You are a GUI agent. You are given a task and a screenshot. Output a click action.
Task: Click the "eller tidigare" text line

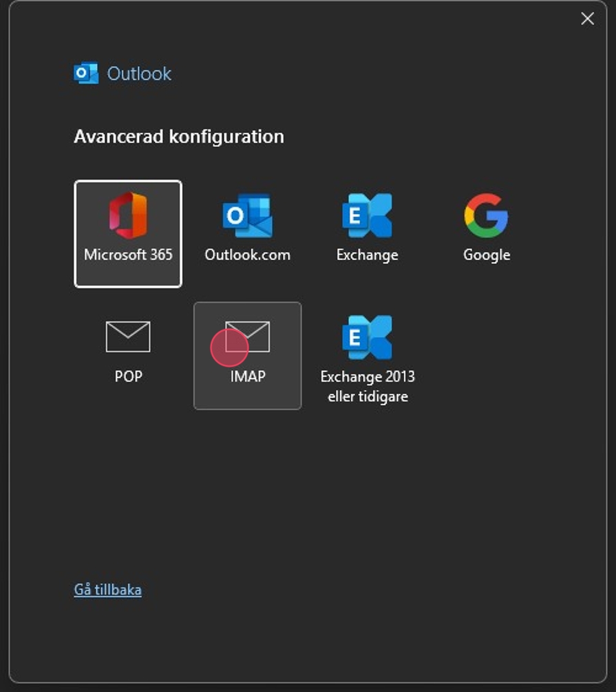point(368,396)
